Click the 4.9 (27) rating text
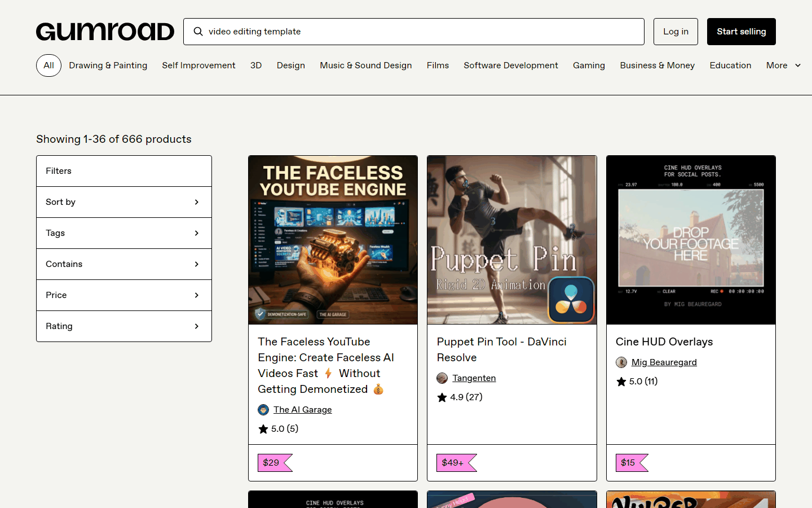 (466, 397)
